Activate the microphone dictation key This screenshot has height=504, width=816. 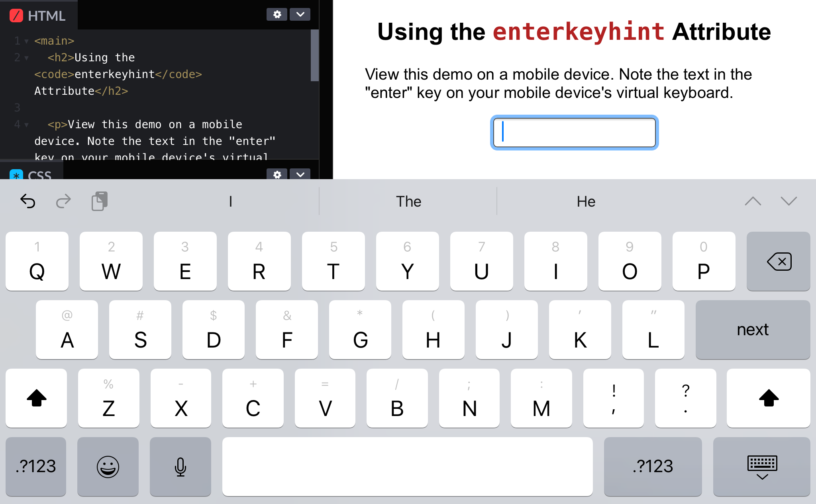(x=180, y=467)
